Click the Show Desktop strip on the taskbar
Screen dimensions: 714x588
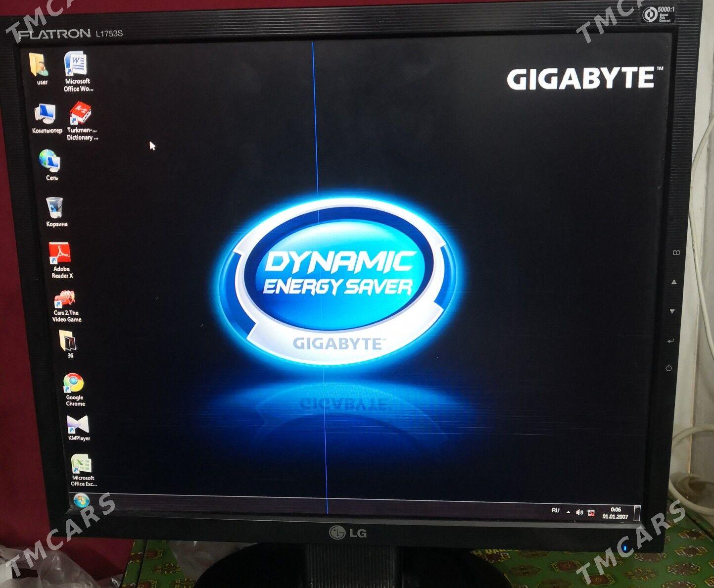pos(637,513)
